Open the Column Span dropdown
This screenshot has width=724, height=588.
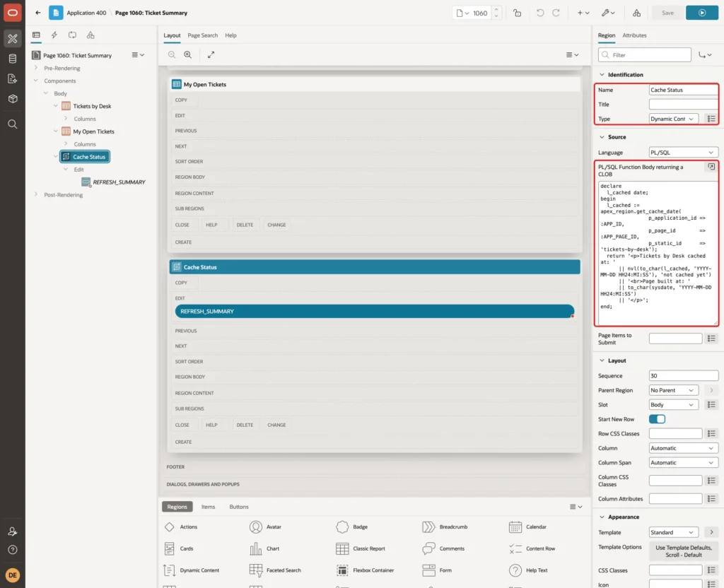tap(684, 462)
